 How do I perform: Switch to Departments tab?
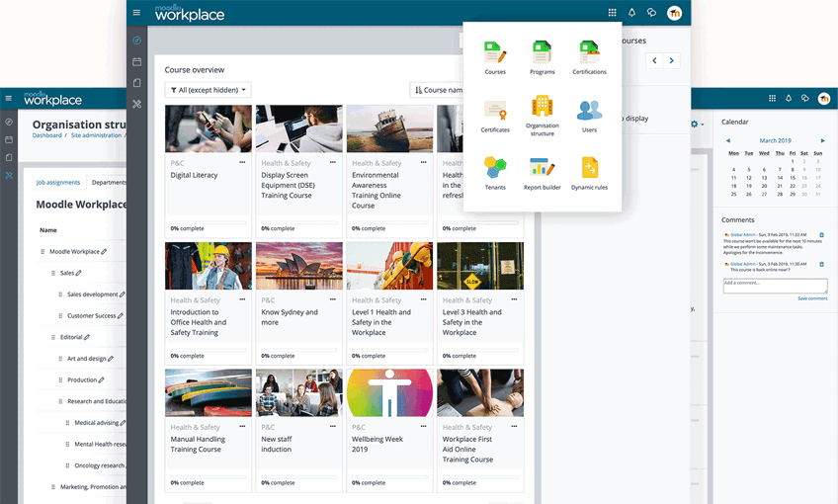pyautogui.click(x=109, y=182)
